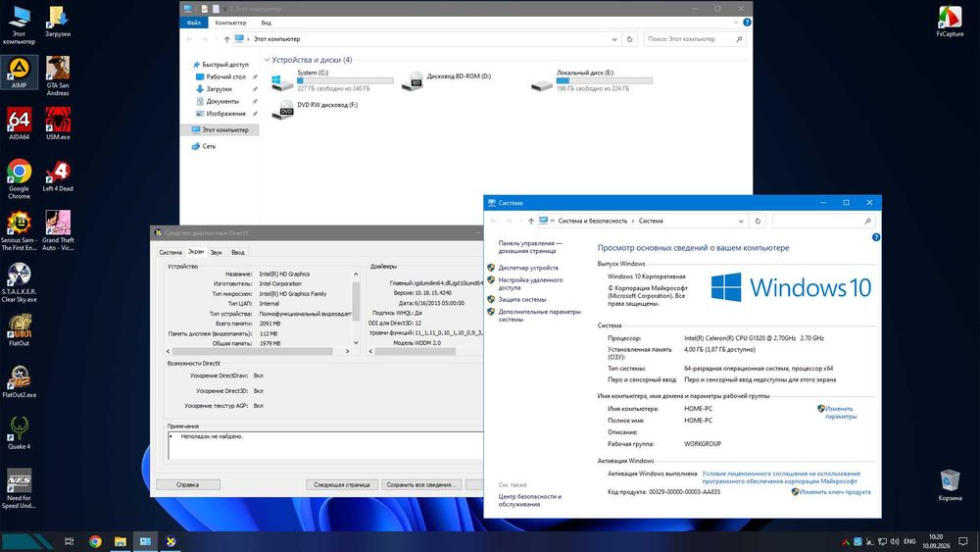Click the Explorer search field

[695, 39]
